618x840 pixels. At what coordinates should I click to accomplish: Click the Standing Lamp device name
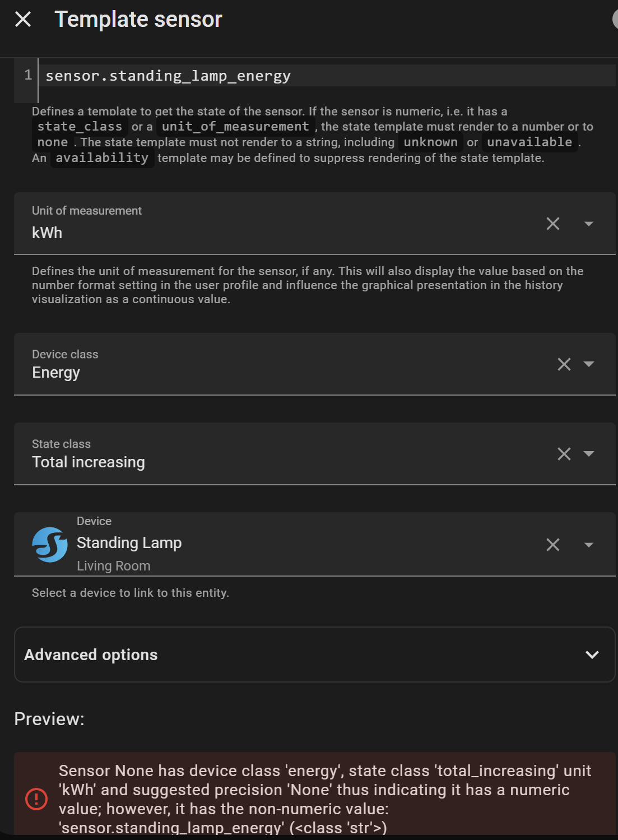click(x=129, y=543)
